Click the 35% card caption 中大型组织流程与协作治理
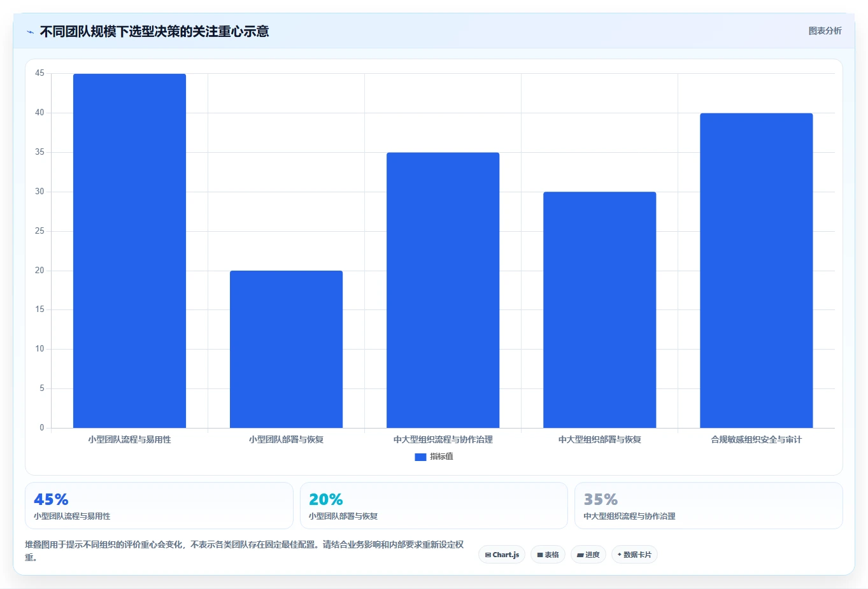Viewport: 868px width, 589px height. pos(629,516)
